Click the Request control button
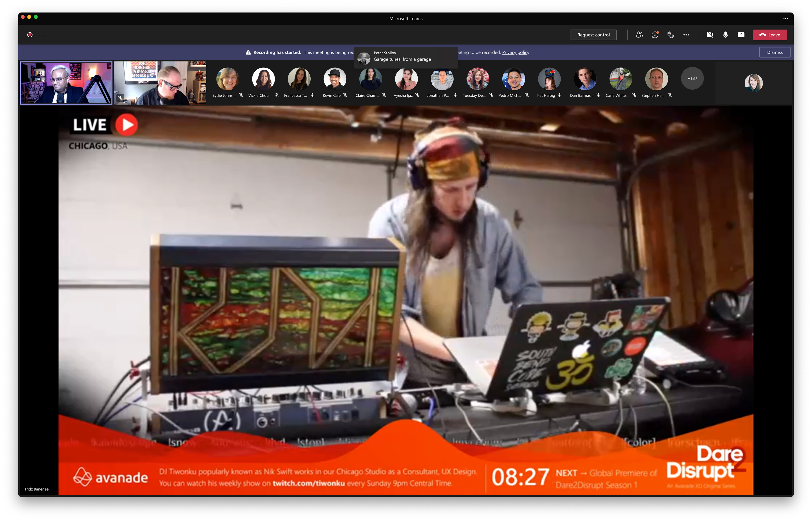Image resolution: width=812 pixels, height=521 pixels. (593, 35)
